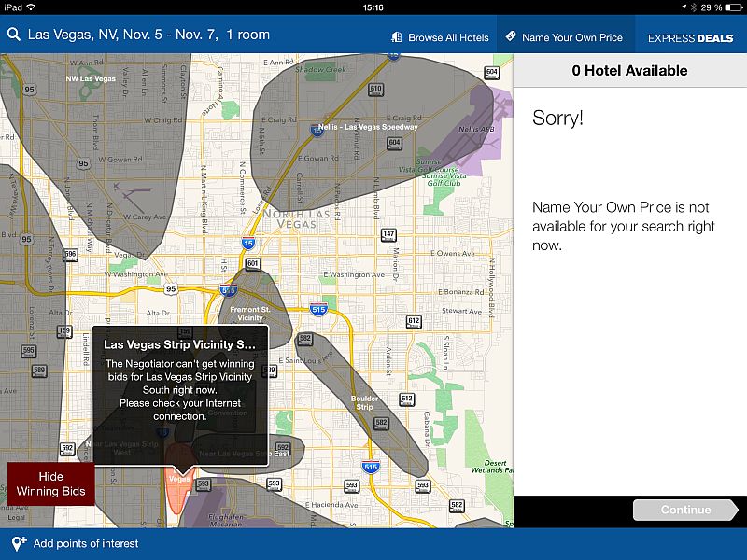Click the route 601 shield marker
Image resolution: width=747 pixels, height=560 pixels.
point(253,264)
